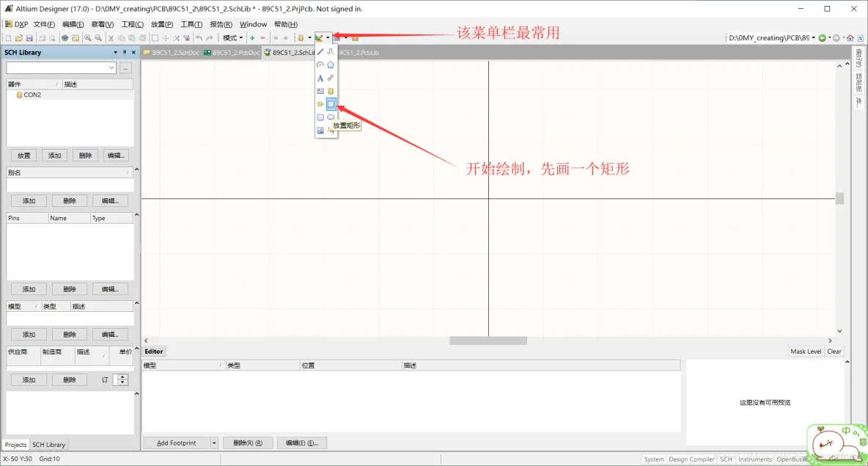This screenshot has height=466, width=868.
Task: Click the 删除(R) button in Editor
Action: tap(248, 443)
